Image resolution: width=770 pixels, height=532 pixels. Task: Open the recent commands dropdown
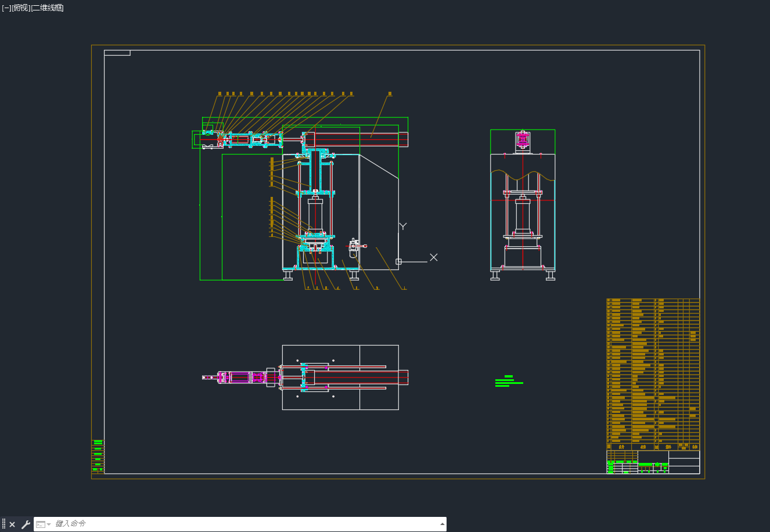click(x=43, y=524)
